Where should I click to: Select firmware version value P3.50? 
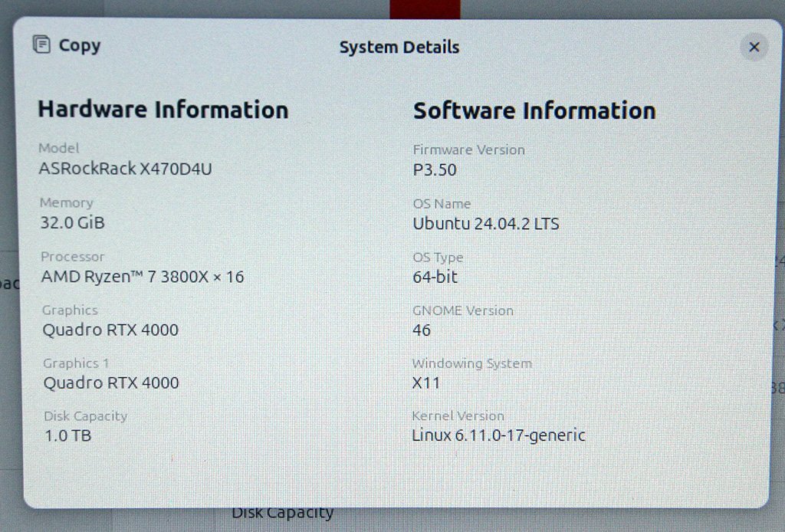tap(435, 169)
